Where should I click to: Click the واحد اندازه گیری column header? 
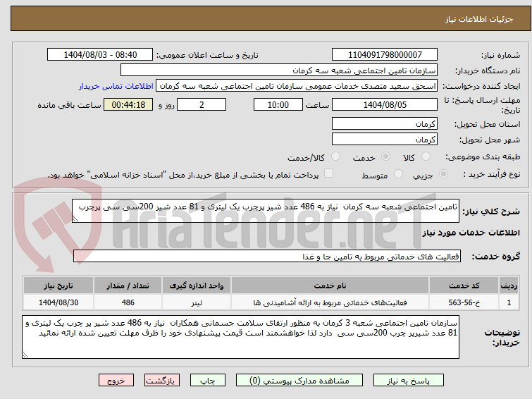click(197, 286)
